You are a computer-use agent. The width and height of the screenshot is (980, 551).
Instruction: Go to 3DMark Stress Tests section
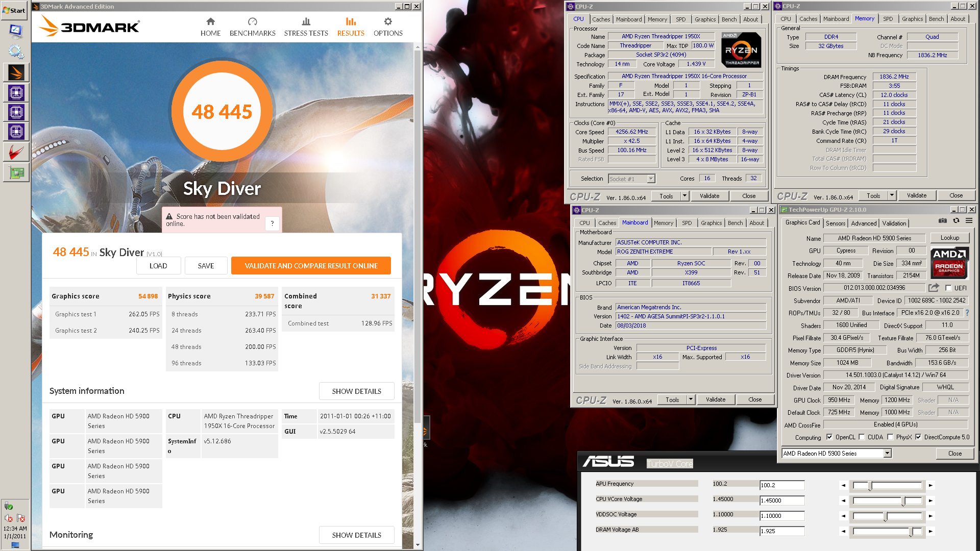tap(306, 27)
